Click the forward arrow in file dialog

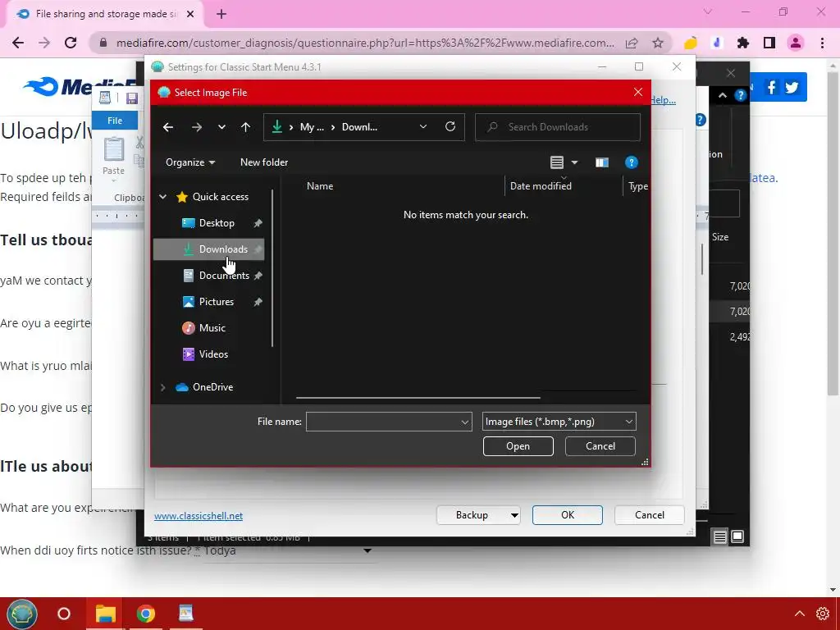197,127
